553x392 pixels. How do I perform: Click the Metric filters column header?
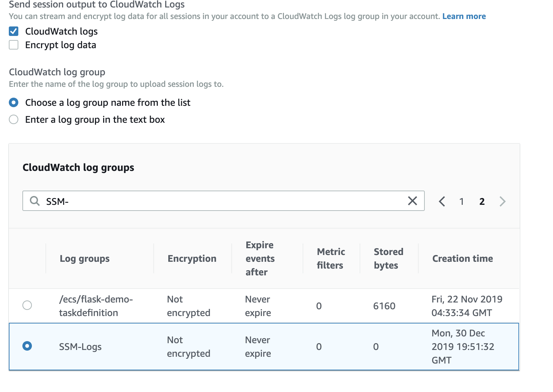[330, 259]
